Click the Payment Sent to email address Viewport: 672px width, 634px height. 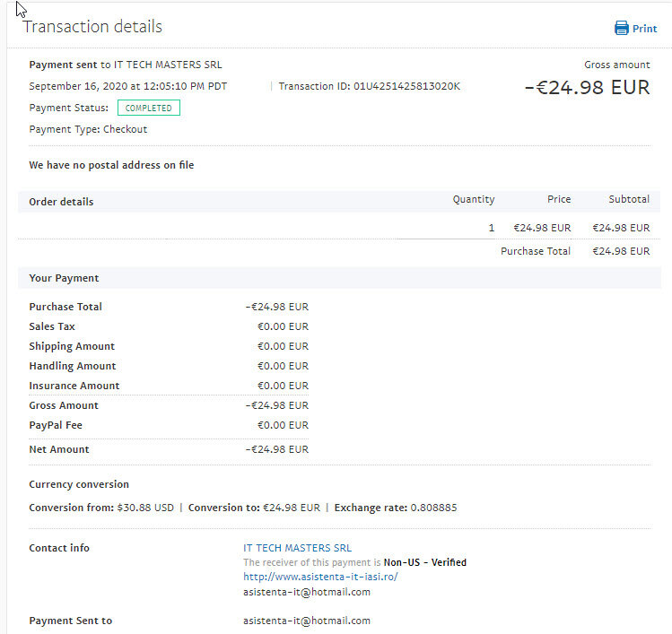click(x=306, y=621)
